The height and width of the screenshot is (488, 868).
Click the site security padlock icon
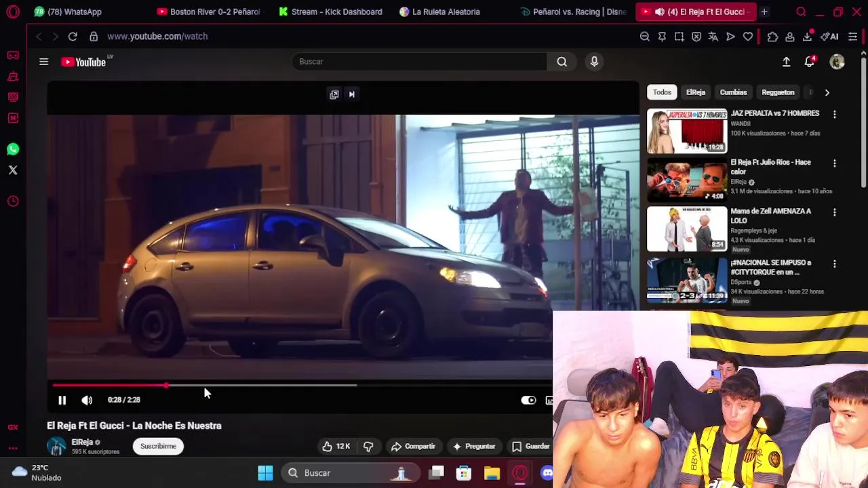pos(94,37)
